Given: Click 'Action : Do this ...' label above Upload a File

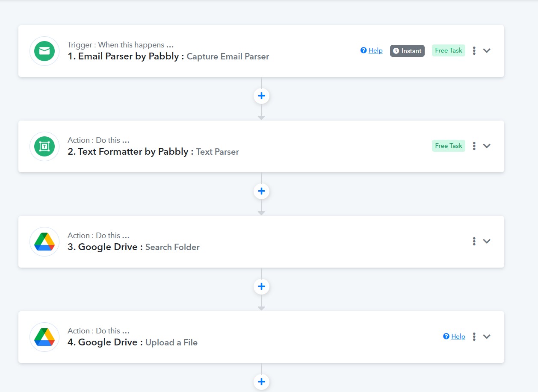Looking at the screenshot, I should tap(98, 331).
